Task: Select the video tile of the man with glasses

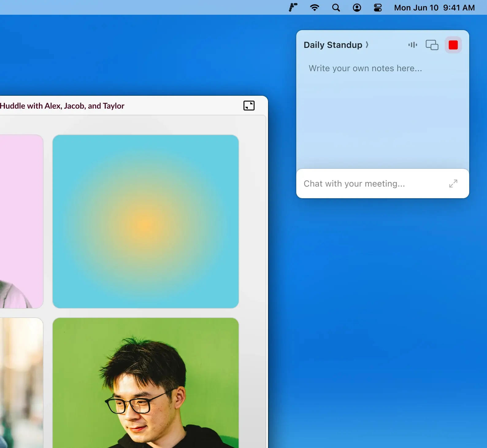Action: [x=146, y=383]
